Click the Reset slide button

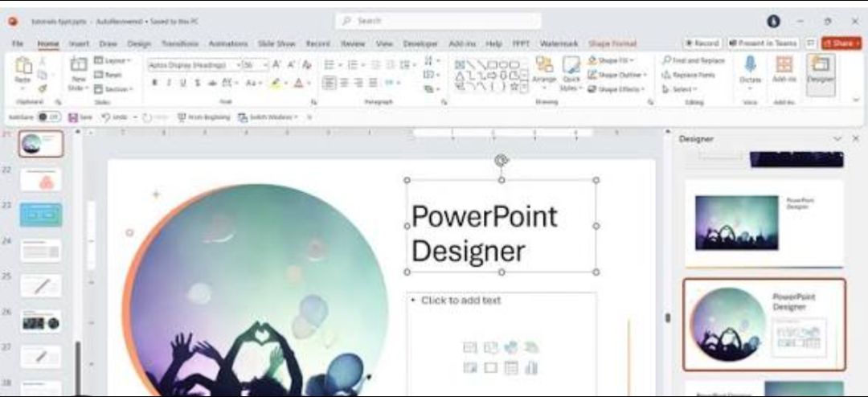[x=108, y=75]
